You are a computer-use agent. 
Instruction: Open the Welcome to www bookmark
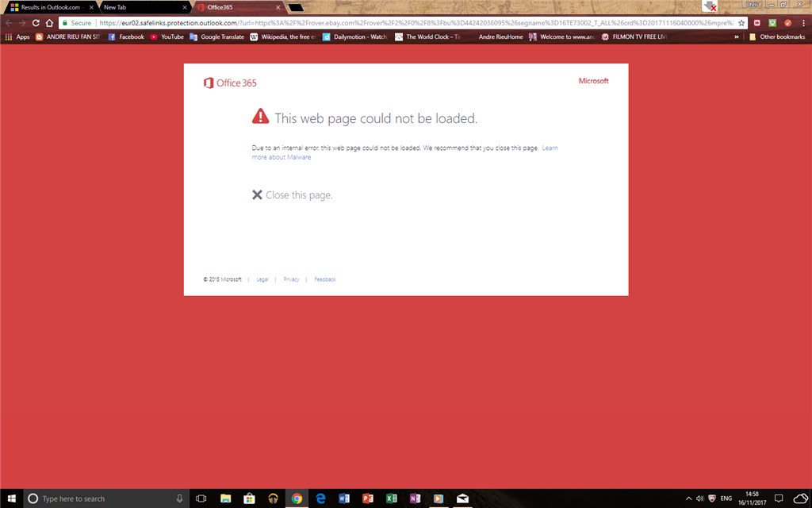pos(562,37)
